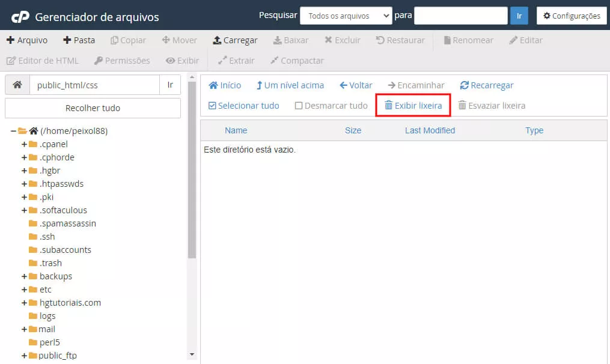Select the perl5 folder

(44, 342)
